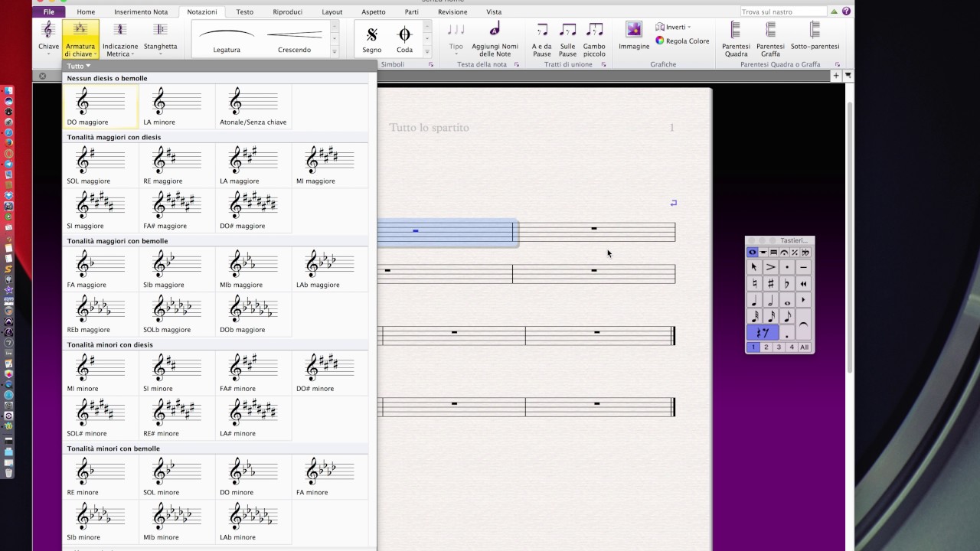Click Aggiungi Nomi delle Note

coord(495,38)
